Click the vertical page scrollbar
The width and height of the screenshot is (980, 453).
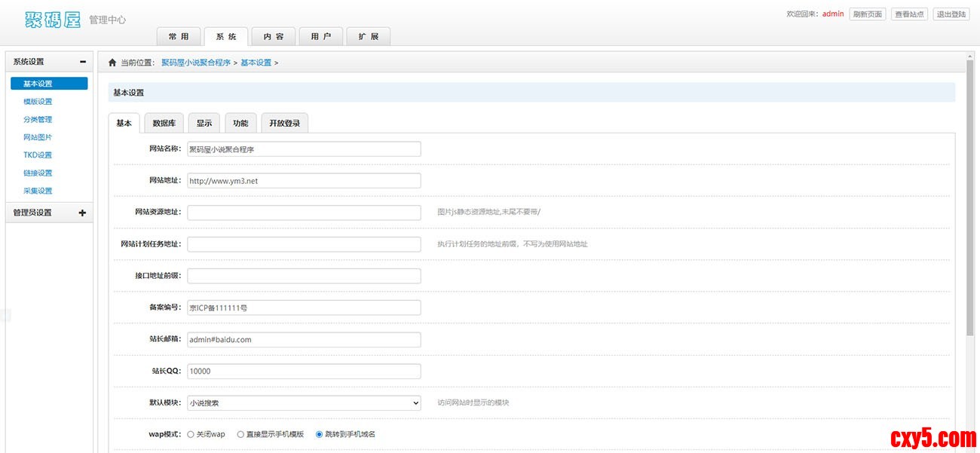(x=969, y=196)
